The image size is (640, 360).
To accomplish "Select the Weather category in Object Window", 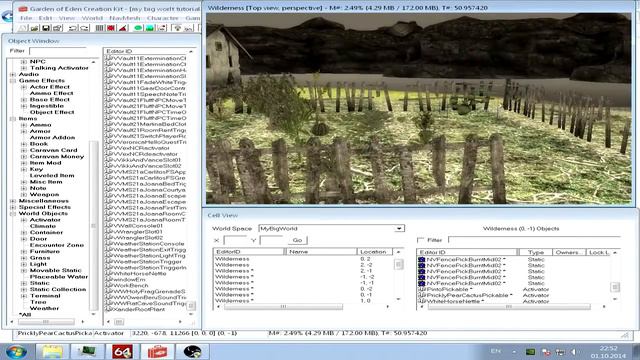I will coord(44,308).
